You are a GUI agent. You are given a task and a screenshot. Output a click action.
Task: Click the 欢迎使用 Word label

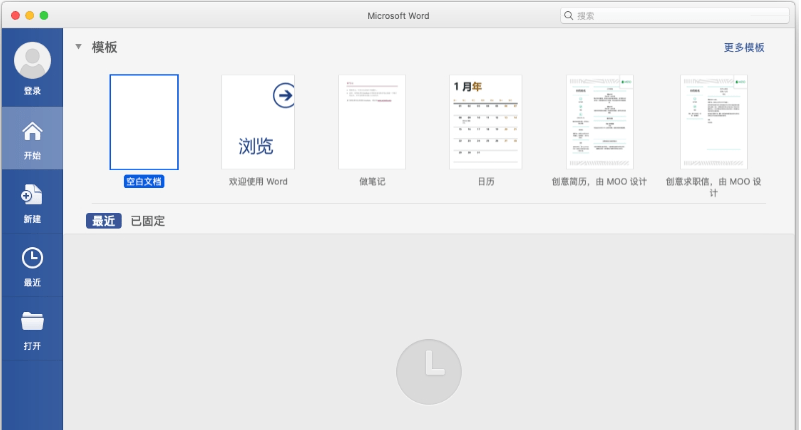point(258,181)
